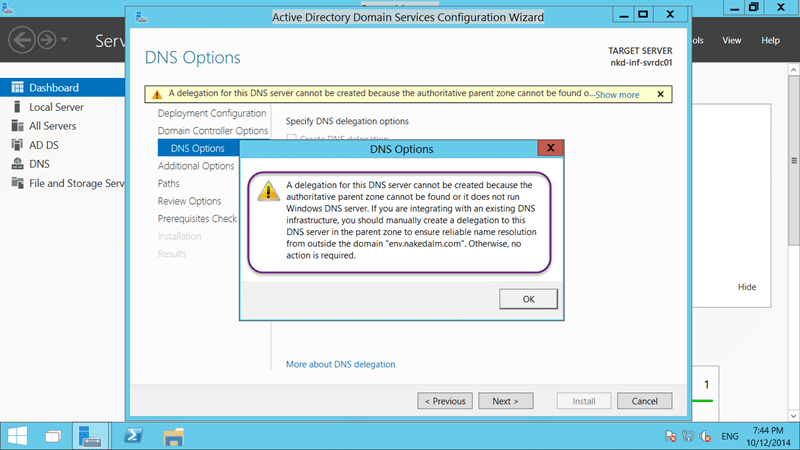Select DNS Options wizard step
The image size is (800, 450).
point(198,148)
